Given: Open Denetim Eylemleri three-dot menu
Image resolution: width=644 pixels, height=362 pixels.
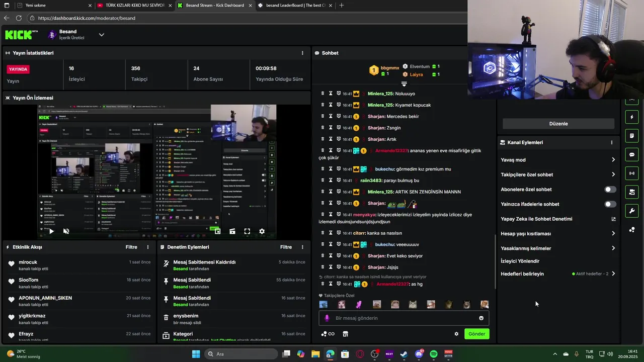Looking at the screenshot, I should tap(302, 247).
